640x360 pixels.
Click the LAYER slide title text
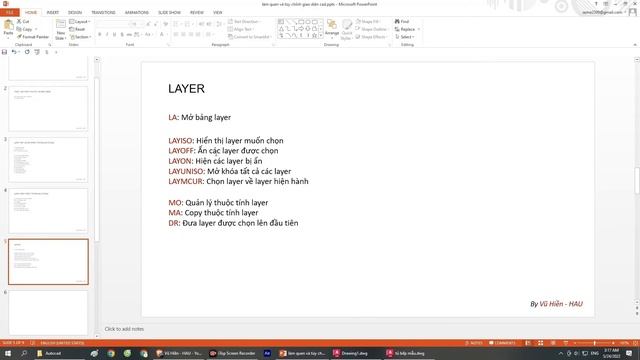pos(186,89)
